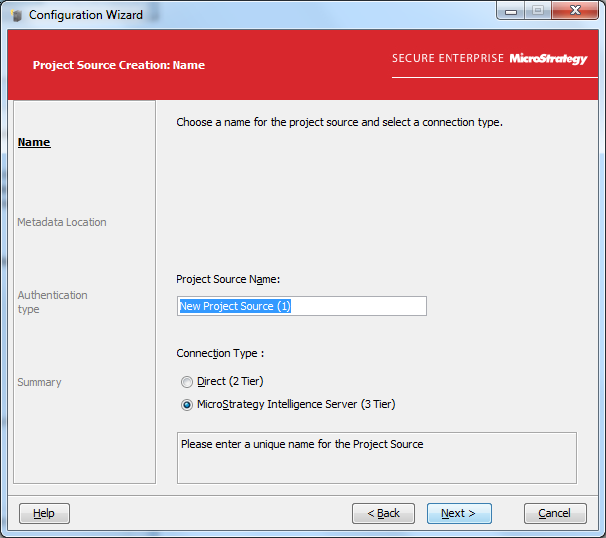
Task: Click the unique name hint message box
Action: coord(376,458)
